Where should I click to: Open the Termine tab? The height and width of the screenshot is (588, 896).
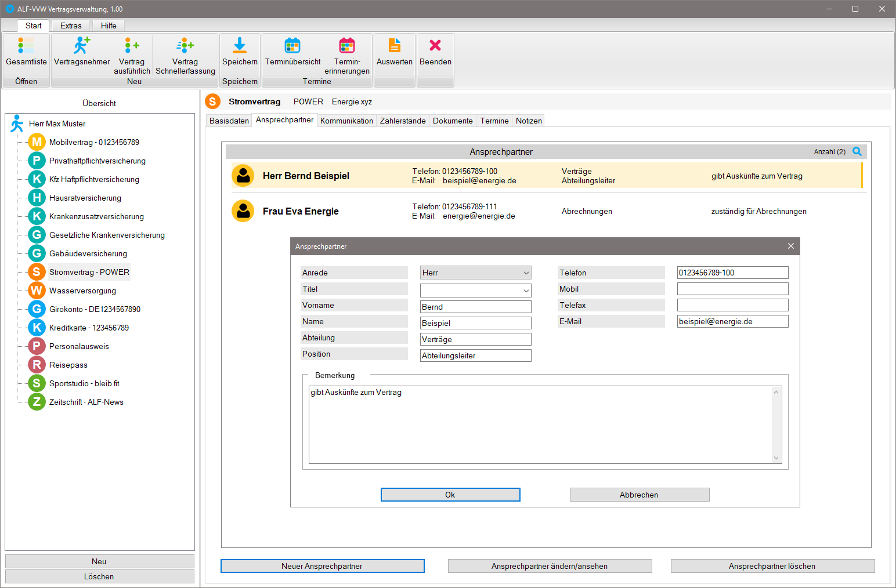[x=494, y=121]
